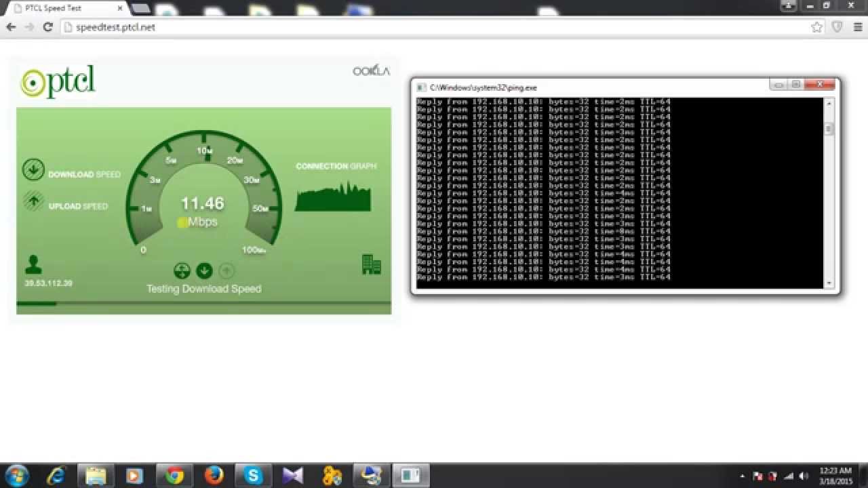Bookmark this page with the star icon
The height and width of the screenshot is (488, 868).
point(817,27)
